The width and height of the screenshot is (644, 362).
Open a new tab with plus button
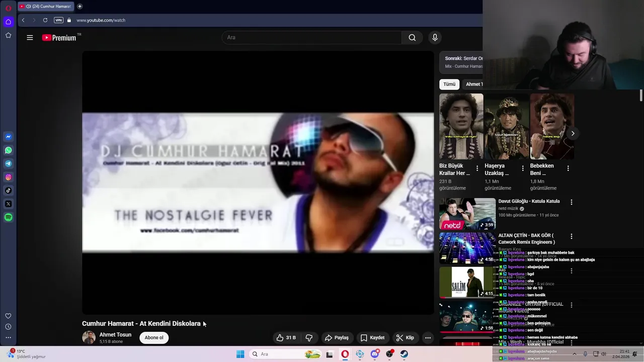click(x=79, y=7)
